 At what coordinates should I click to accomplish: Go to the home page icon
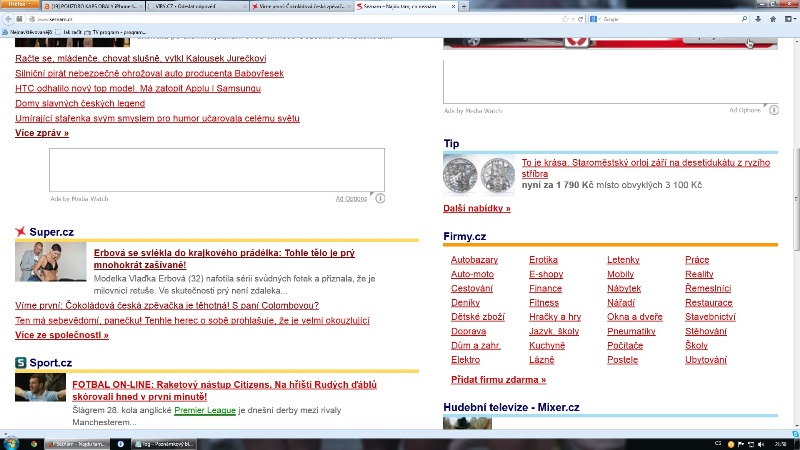773,19
